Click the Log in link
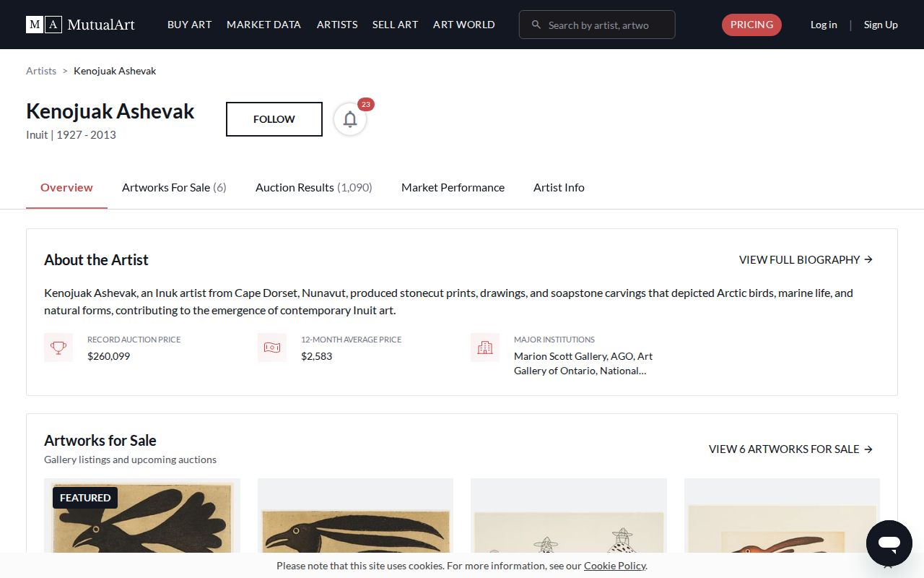This screenshot has height=578, width=924. pyautogui.click(x=824, y=25)
